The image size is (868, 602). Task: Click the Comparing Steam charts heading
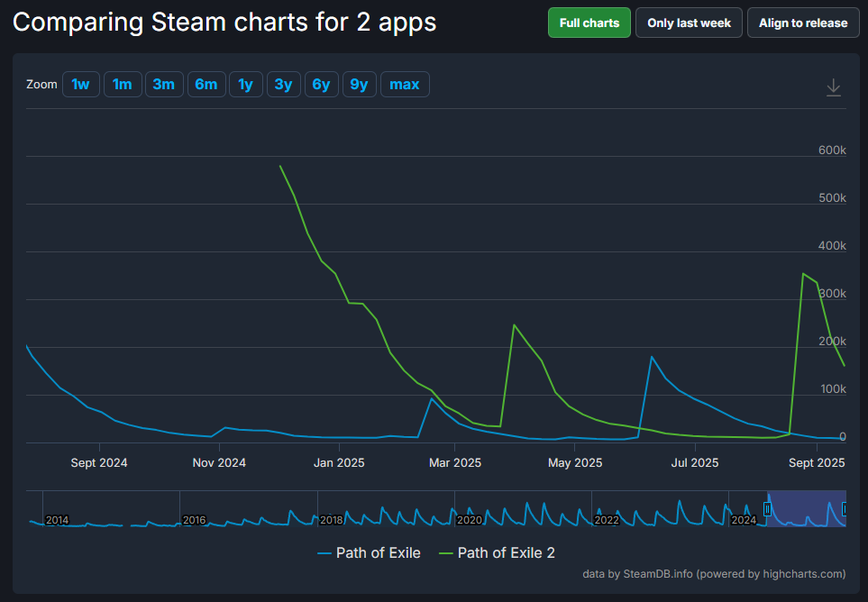click(x=224, y=23)
